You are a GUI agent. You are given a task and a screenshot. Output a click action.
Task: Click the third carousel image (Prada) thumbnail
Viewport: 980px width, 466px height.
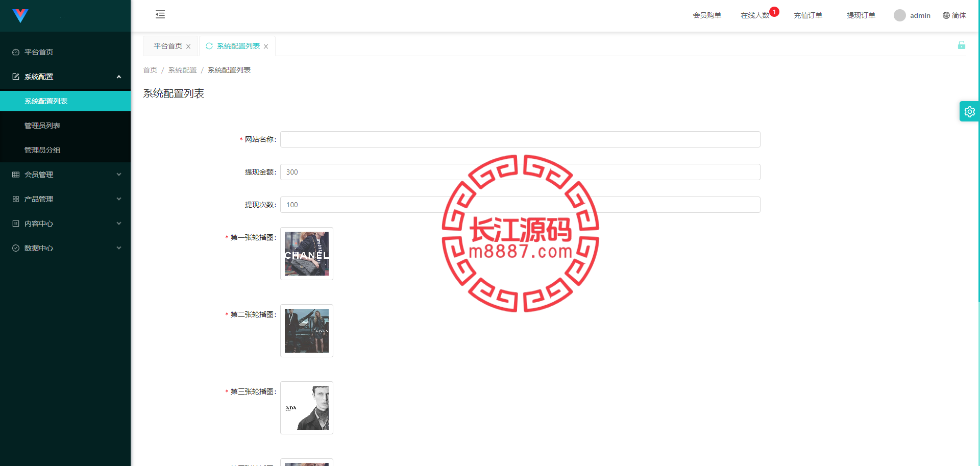(307, 408)
